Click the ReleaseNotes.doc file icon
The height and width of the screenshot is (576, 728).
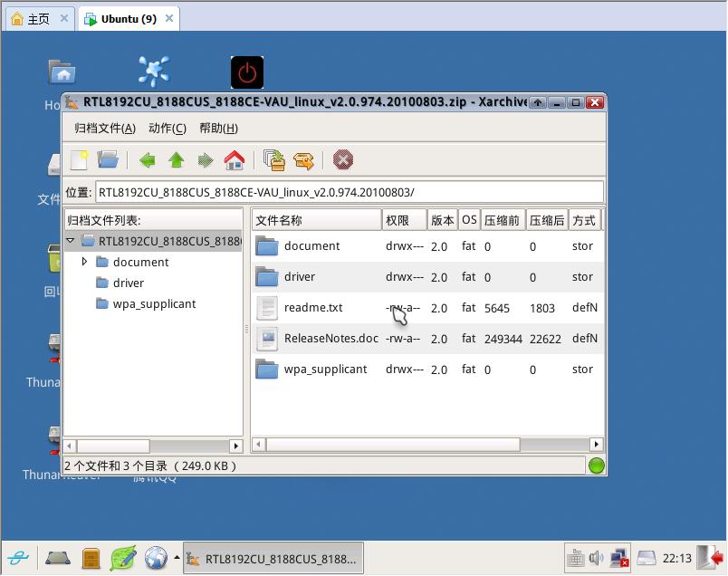click(x=267, y=339)
